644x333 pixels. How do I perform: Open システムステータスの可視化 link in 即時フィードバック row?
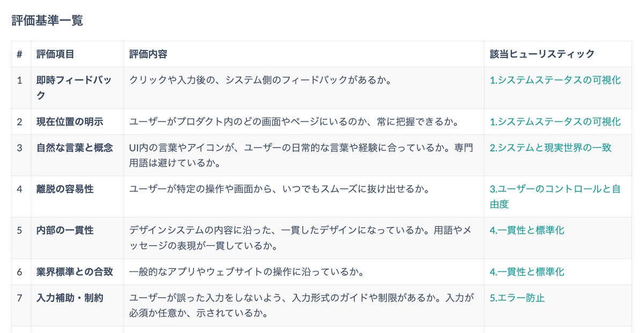point(555,80)
